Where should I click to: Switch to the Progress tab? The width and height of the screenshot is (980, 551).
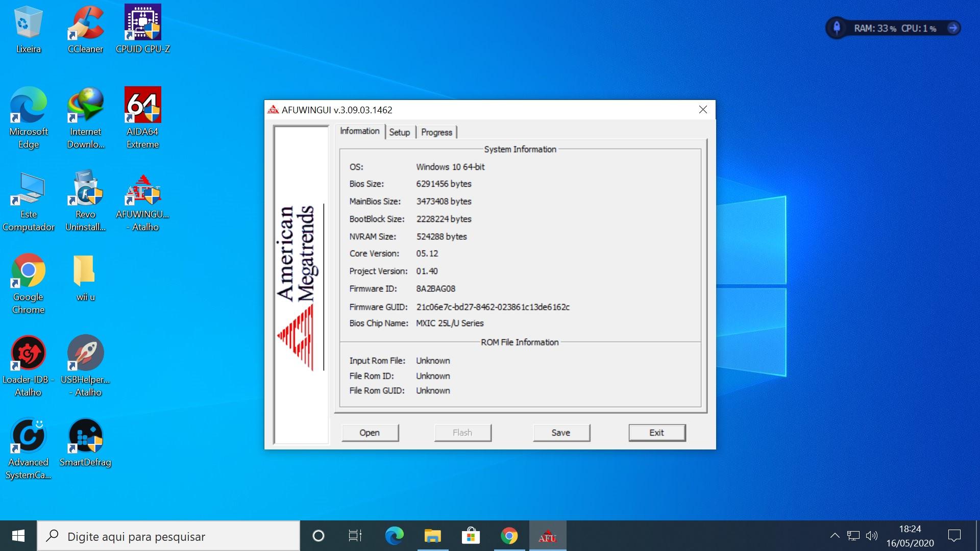(436, 132)
